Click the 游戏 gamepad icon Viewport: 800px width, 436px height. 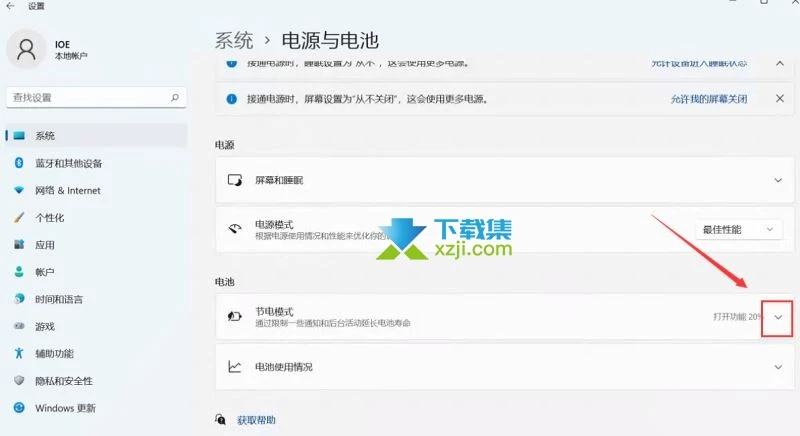coord(19,326)
